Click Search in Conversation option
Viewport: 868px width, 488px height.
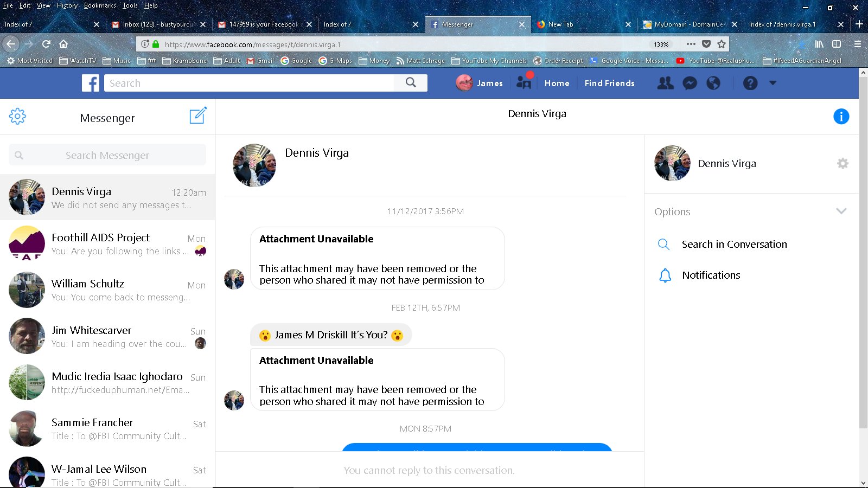734,244
